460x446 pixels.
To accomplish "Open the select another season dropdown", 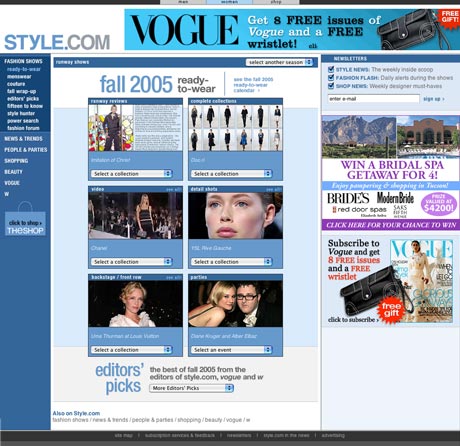I will tap(279, 62).
